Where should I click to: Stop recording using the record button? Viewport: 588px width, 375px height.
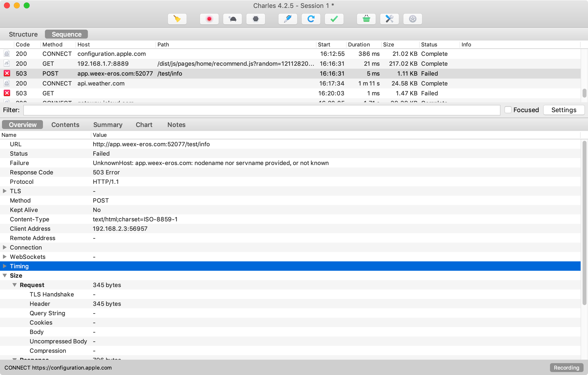tap(209, 19)
